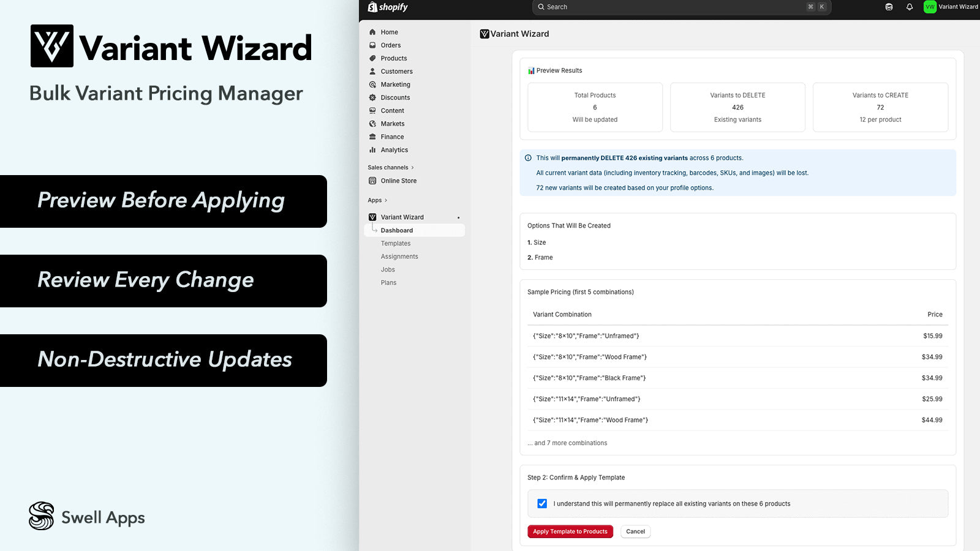This screenshot has height=551, width=980.
Task: Open the Jobs section of Variant Wizard
Action: pyautogui.click(x=387, y=269)
